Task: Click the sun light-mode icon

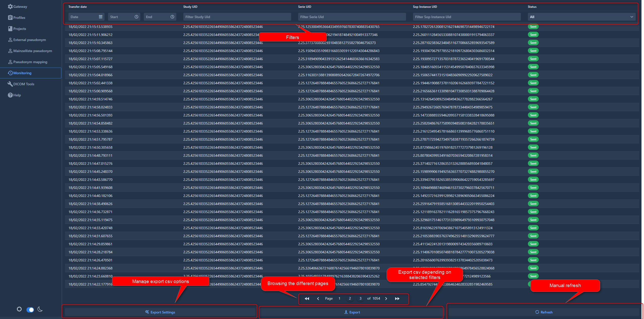Action: coord(19,309)
